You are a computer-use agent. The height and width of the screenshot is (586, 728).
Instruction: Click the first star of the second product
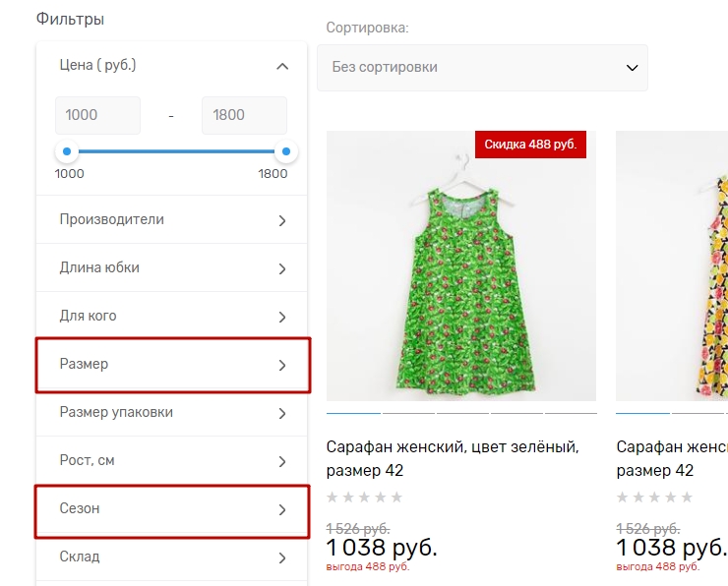click(623, 498)
